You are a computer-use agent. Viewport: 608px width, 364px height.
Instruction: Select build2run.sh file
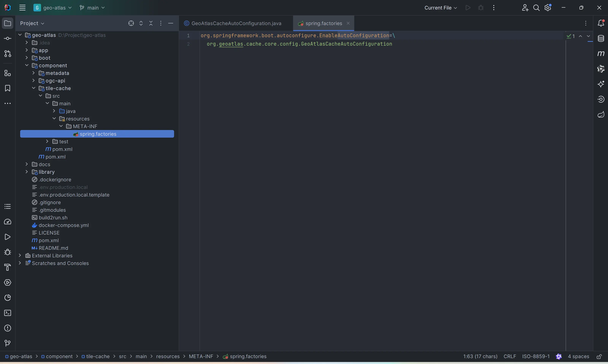[53, 218]
